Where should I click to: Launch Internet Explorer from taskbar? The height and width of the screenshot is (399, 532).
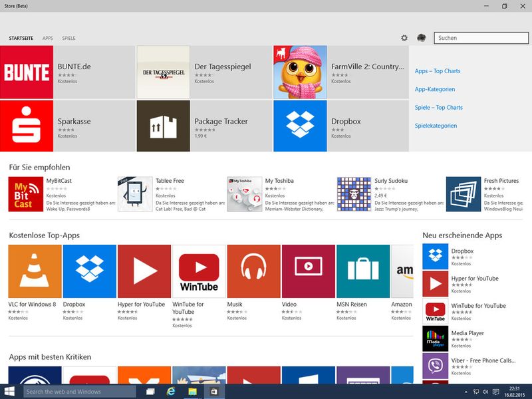click(171, 392)
